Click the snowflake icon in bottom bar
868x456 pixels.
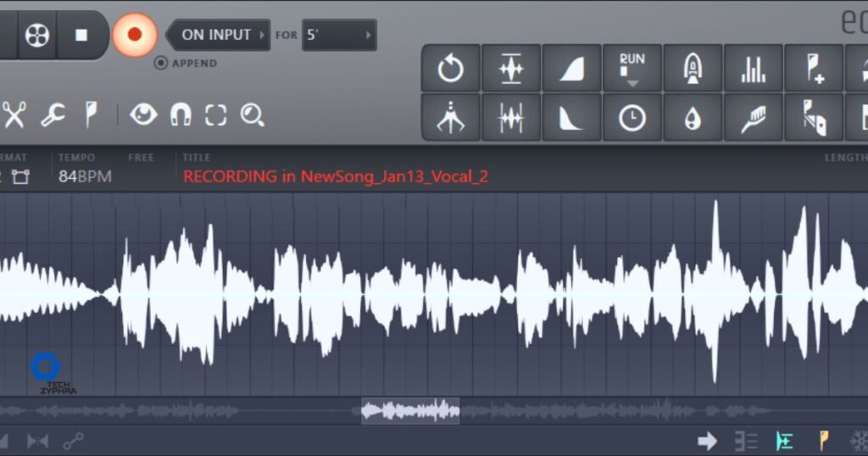point(860,441)
